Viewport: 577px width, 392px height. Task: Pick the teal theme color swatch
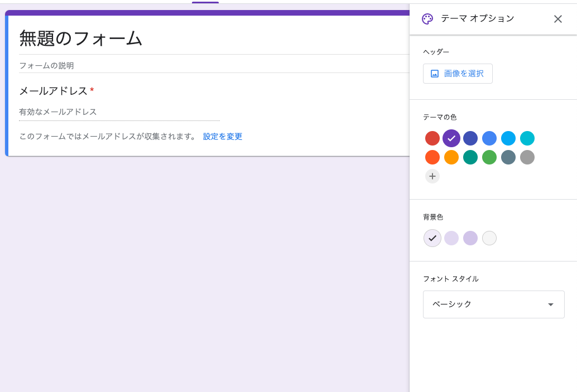tap(470, 157)
